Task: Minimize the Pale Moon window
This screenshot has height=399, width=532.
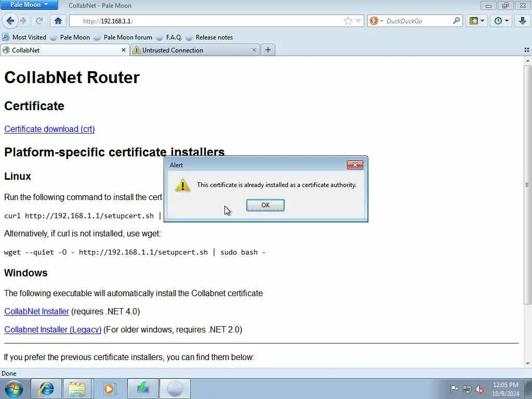Action: coord(488,5)
